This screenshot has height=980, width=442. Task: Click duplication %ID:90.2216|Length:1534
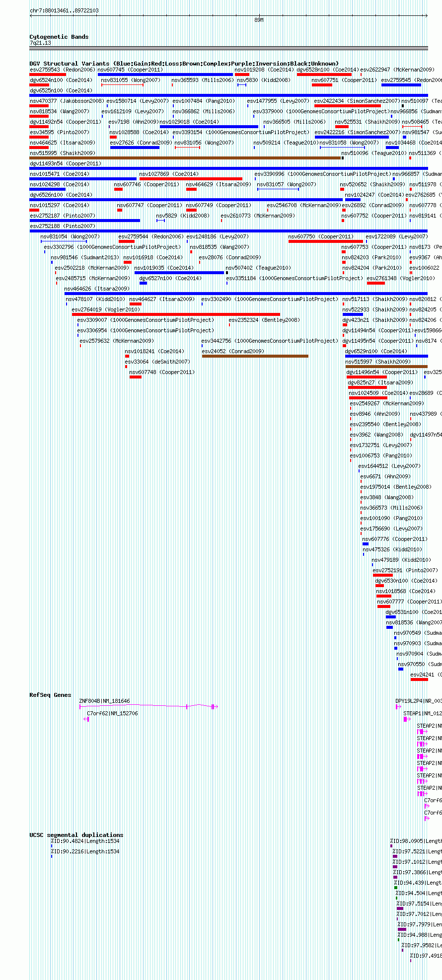point(85,851)
